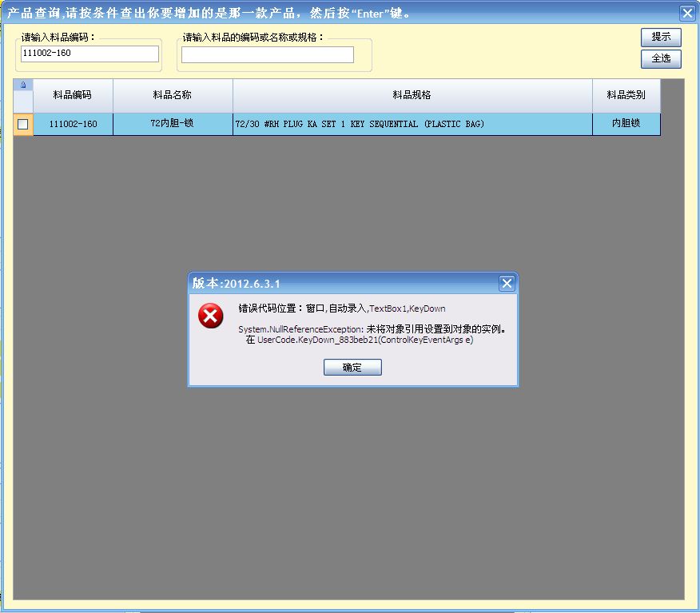Click the 错误代码位置 message line
Viewport: 700px width, 613px height.
coord(342,308)
